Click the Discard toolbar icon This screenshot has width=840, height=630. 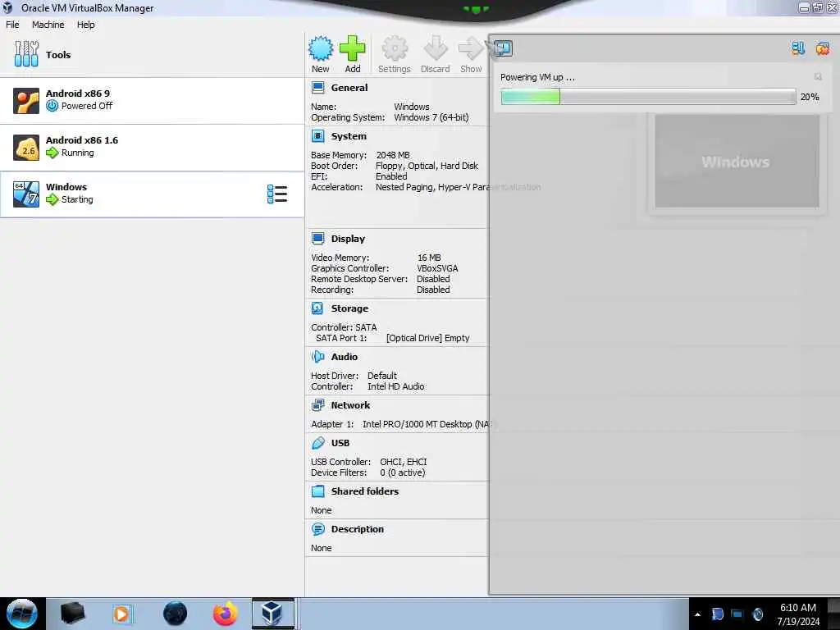click(435, 54)
